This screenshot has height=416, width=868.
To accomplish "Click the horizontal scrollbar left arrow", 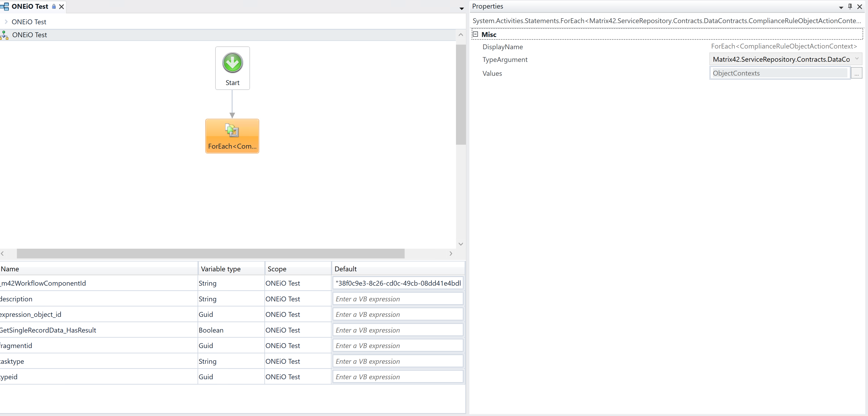I will point(2,253).
